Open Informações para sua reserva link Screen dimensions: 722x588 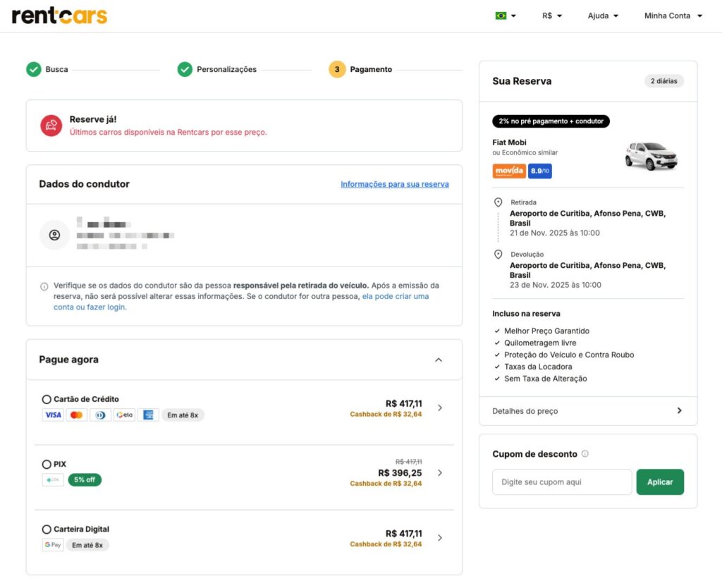[x=395, y=184]
